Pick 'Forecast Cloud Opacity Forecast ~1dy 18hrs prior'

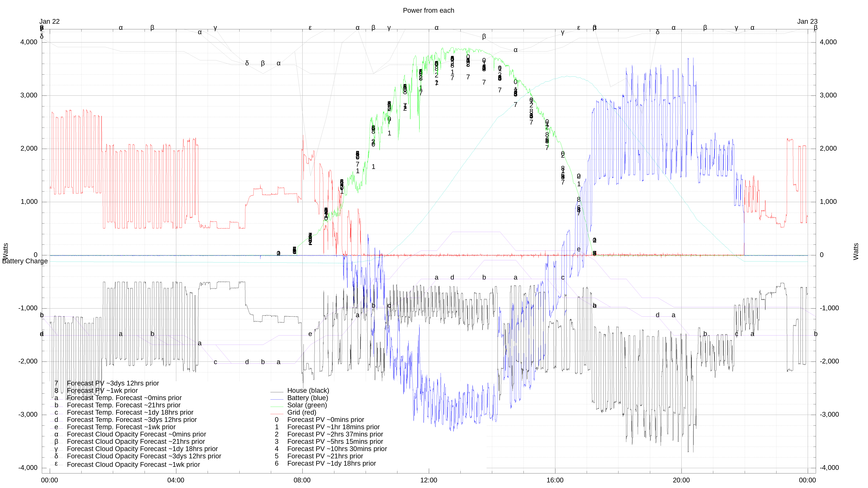(x=142, y=449)
